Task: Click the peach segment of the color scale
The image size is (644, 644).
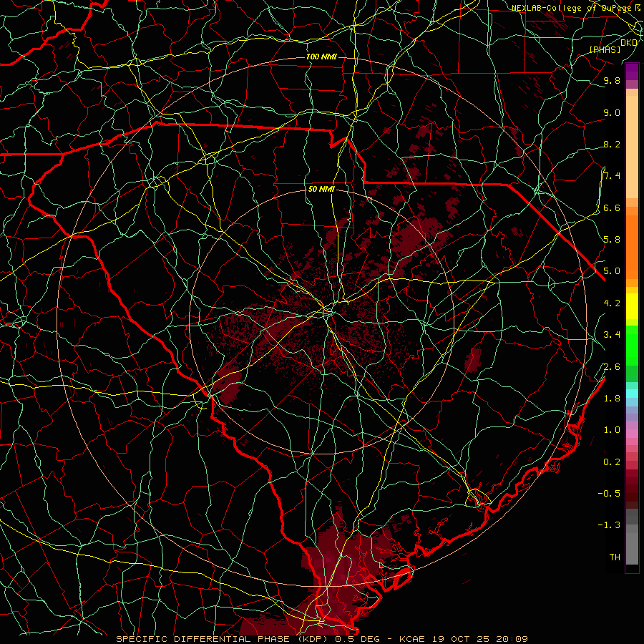Action: point(632,148)
